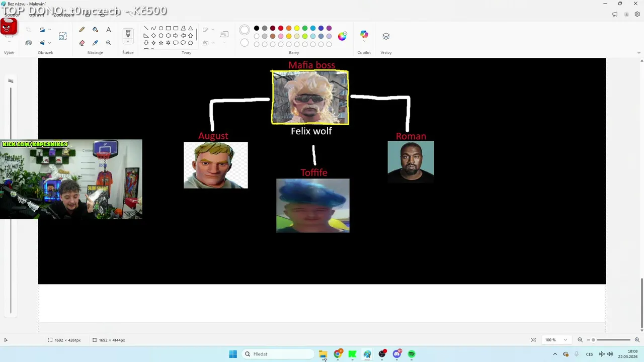Expand the Flip options dropdown
The height and width of the screenshot is (362, 644).
[x=49, y=43]
